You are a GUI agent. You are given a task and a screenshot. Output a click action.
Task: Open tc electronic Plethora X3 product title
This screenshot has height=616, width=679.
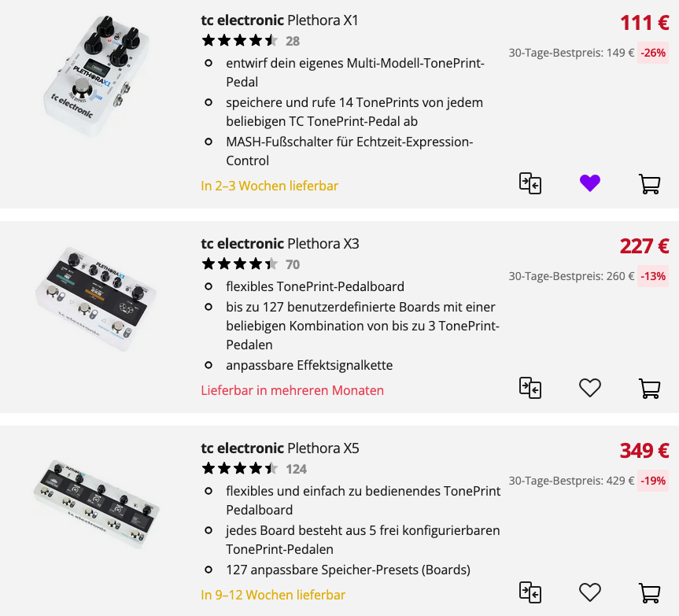coord(279,244)
